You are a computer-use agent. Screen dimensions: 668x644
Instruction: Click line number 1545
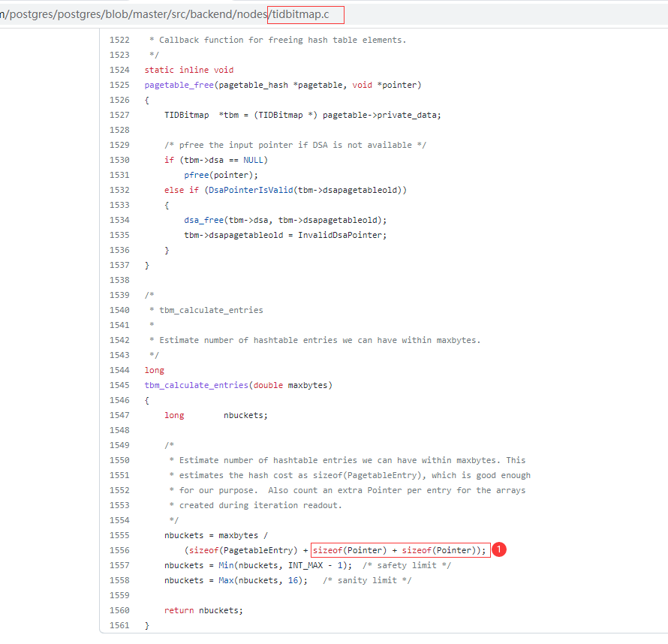[x=119, y=385]
